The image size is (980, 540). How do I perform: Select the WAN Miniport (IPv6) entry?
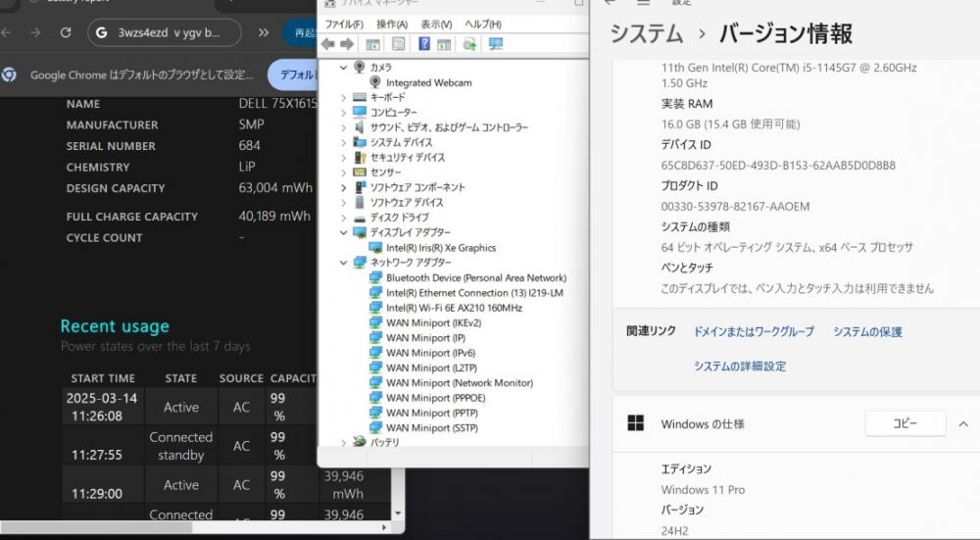(x=430, y=353)
